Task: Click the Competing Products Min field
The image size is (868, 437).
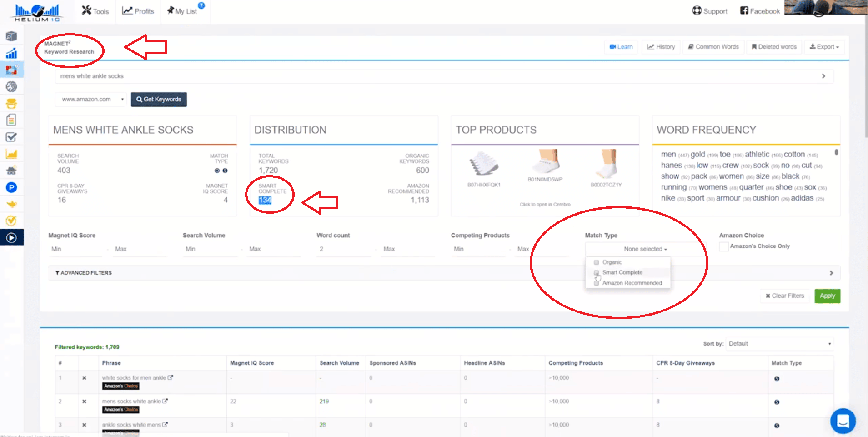Action: (478, 249)
